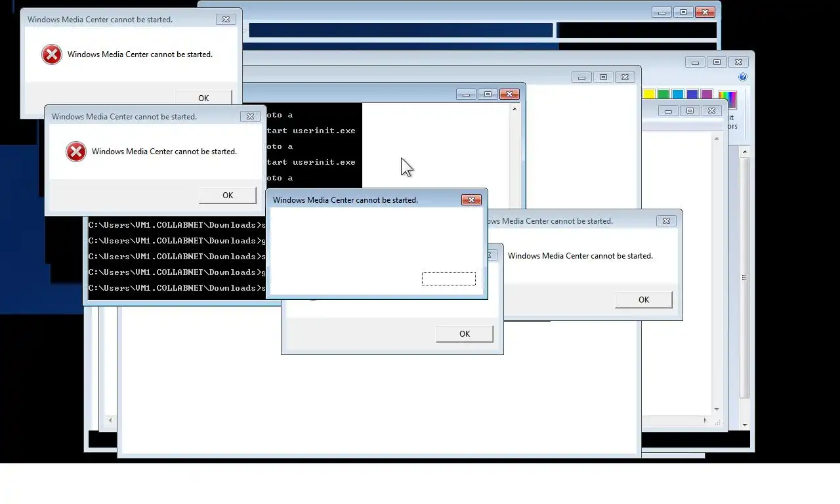Click the red error icon in the second cascaded dialog

[75, 152]
